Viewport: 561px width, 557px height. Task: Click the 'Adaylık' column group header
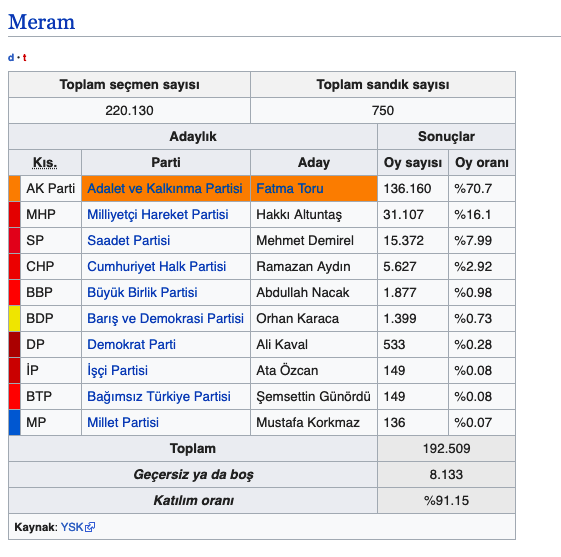point(193,136)
